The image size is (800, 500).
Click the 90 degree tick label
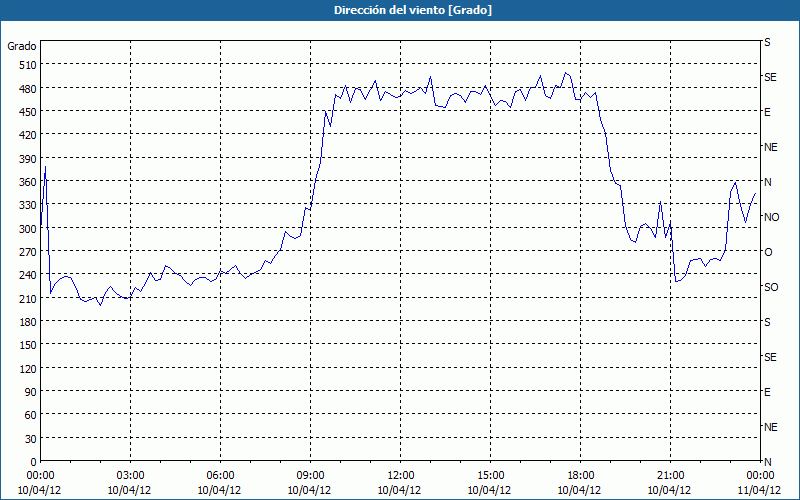[x=31, y=392]
